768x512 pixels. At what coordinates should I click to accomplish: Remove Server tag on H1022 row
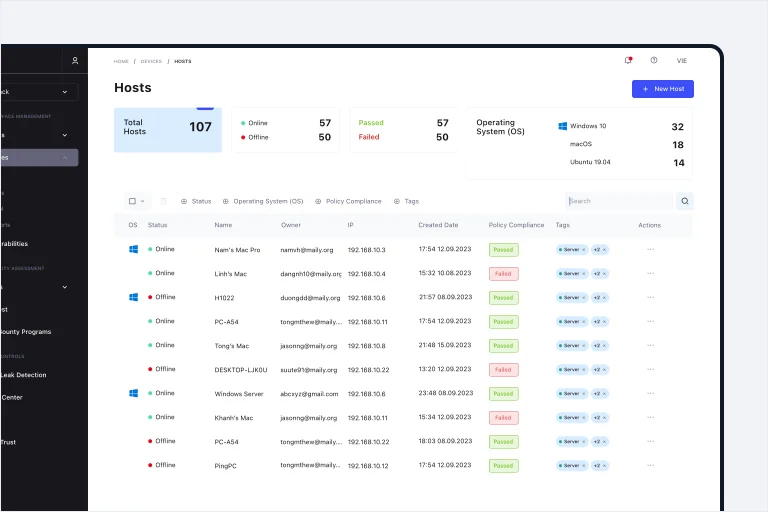(584, 297)
